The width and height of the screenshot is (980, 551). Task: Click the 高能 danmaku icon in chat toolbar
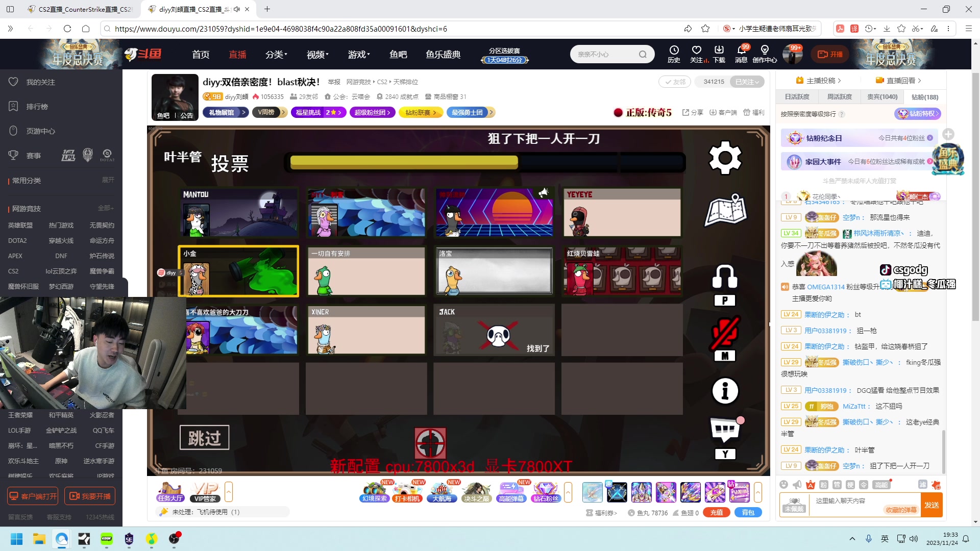coord(881,485)
